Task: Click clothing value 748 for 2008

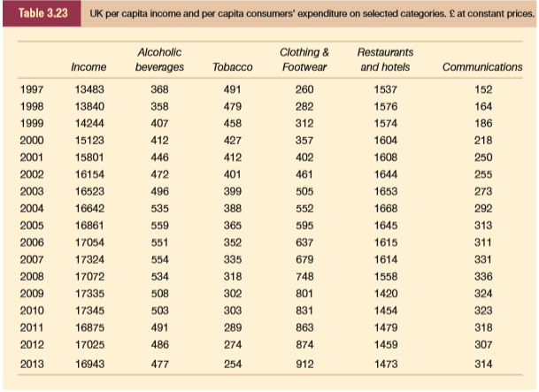Action: [304, 277]
